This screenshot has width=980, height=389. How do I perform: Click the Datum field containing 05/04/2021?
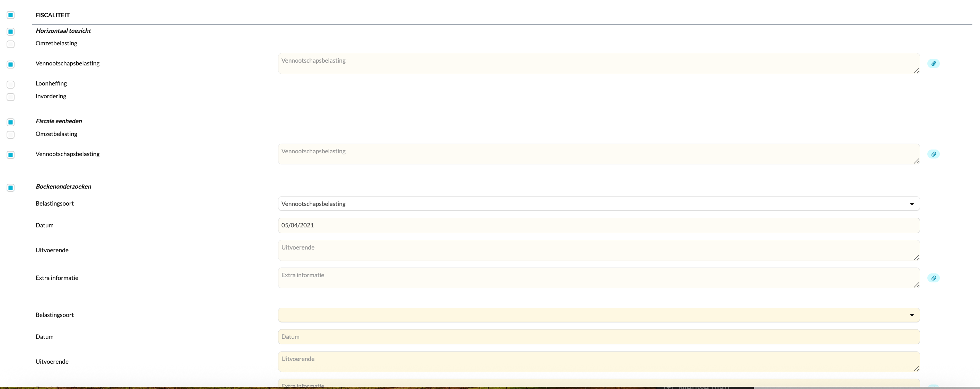pos(598,225)
